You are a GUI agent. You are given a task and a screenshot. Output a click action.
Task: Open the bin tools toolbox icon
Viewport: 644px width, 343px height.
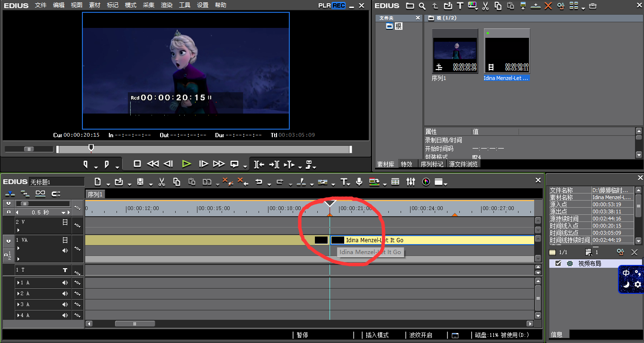(592, 6)
